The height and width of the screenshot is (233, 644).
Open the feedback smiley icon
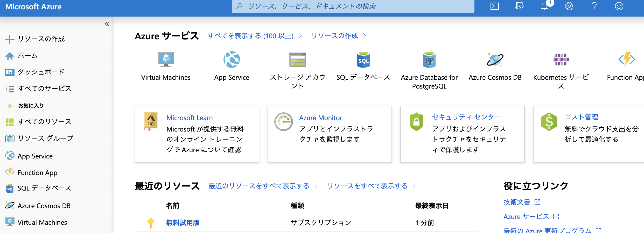619,6
